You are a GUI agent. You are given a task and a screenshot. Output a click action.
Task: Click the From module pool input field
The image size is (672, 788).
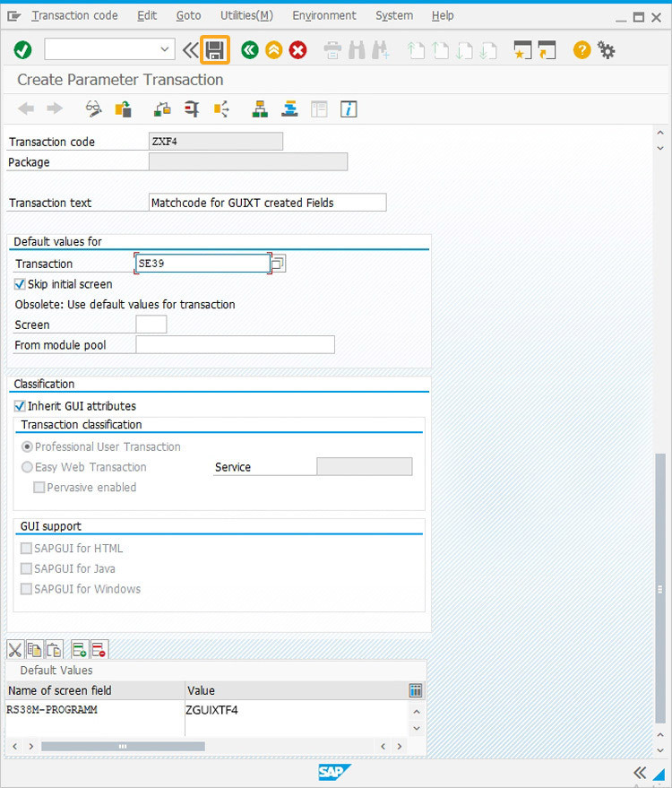point(235,345)
